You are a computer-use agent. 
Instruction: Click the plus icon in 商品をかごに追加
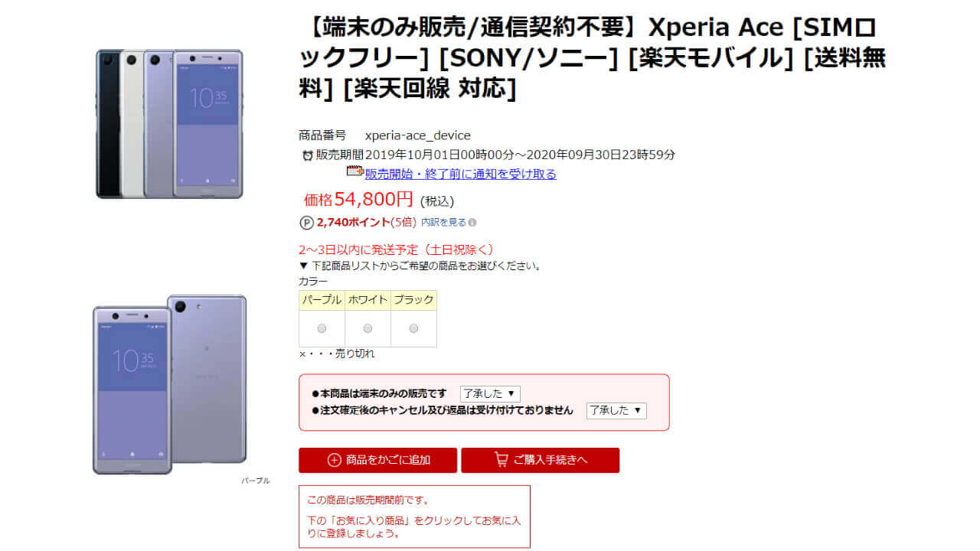pyautogui.click(x=334, y=460)
